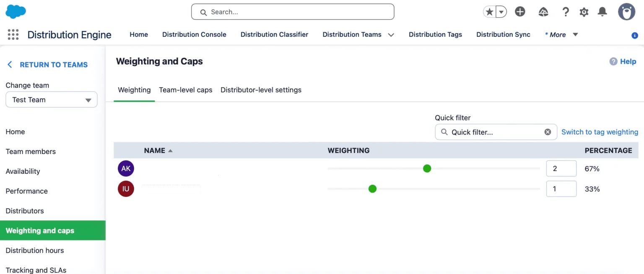Viewport: 644px width, 274px height.
Task: Open the Trailhead guidance icon
Action: point(543,12)
